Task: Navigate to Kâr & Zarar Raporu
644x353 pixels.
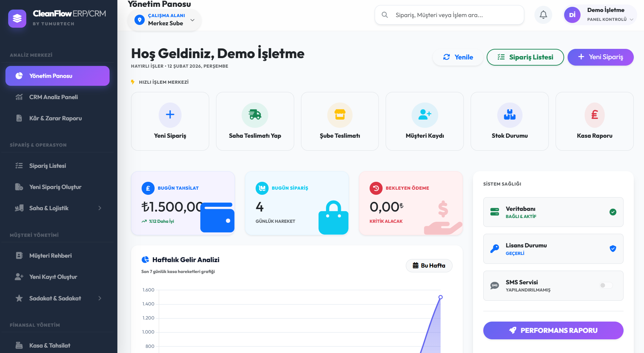Action: click(55, 118)
